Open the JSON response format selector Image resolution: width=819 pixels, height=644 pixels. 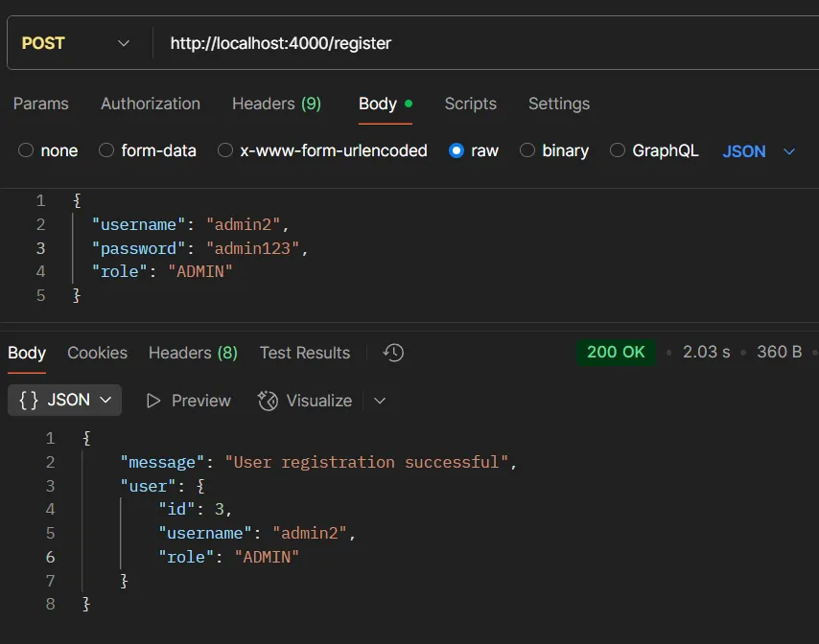[x=63, y=401]
